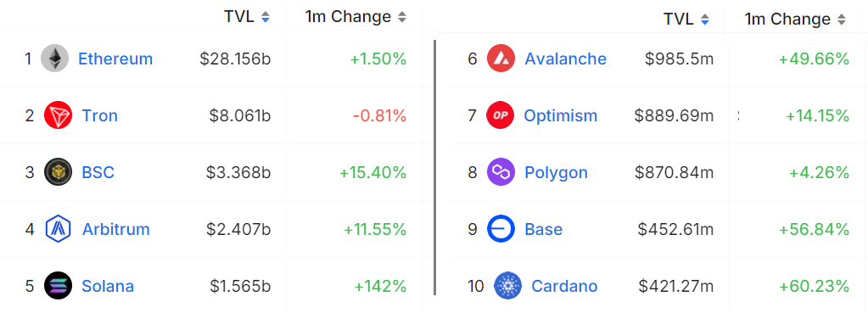The width and height of the screenshot is (868, 313).
Task: Click the BSC chain logo icon
Action: point(59,172)
